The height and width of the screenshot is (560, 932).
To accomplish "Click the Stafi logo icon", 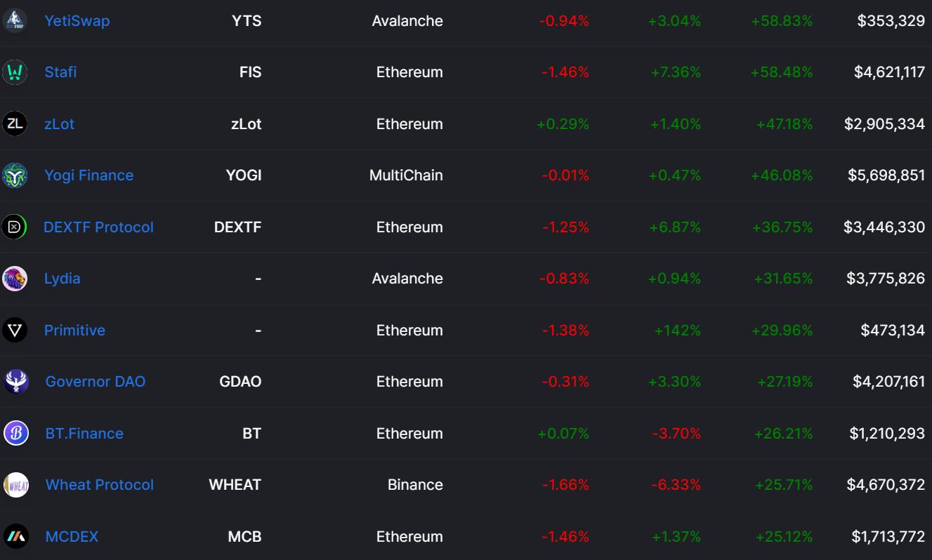I will coord(15,72).
